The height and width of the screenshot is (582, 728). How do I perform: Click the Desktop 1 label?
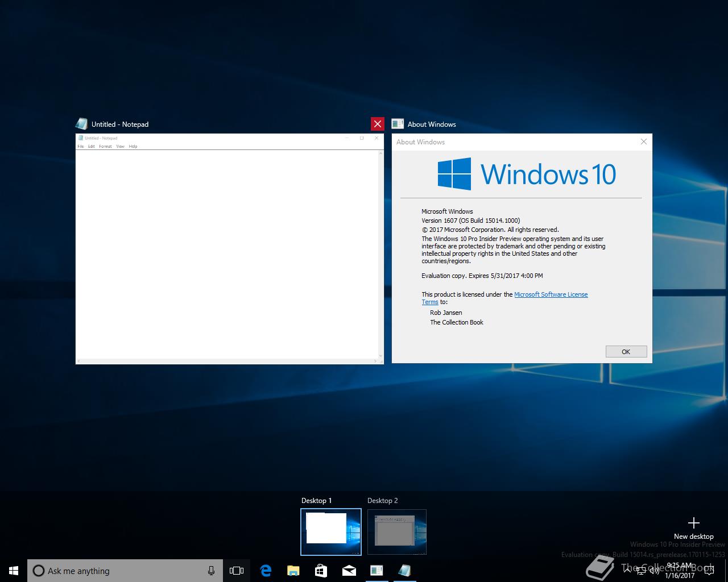click(x=316, y=501)
